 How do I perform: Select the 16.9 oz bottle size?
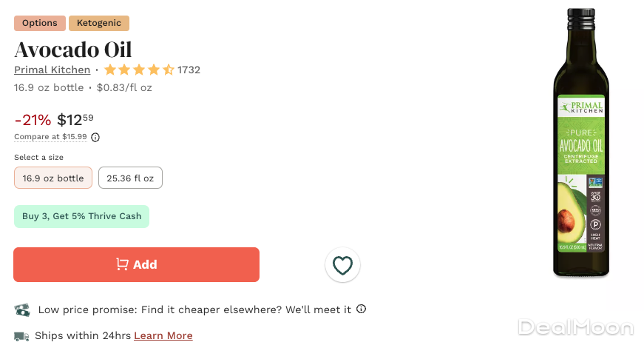[53, 178]
